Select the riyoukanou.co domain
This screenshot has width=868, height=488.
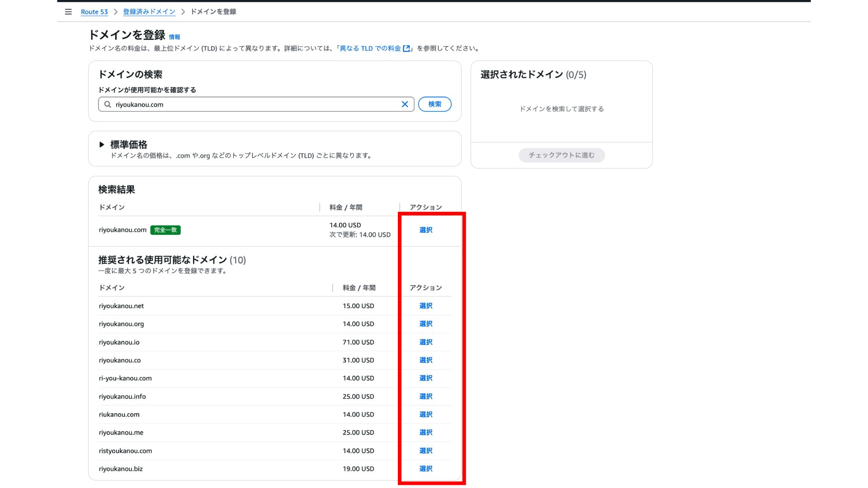pos(425,360)
